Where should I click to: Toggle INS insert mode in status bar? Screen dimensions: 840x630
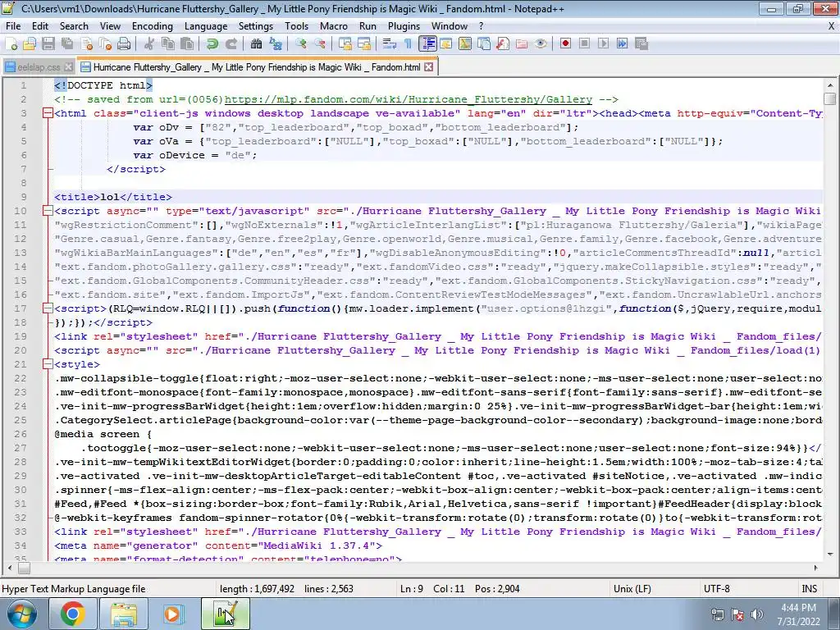point(810,589)
